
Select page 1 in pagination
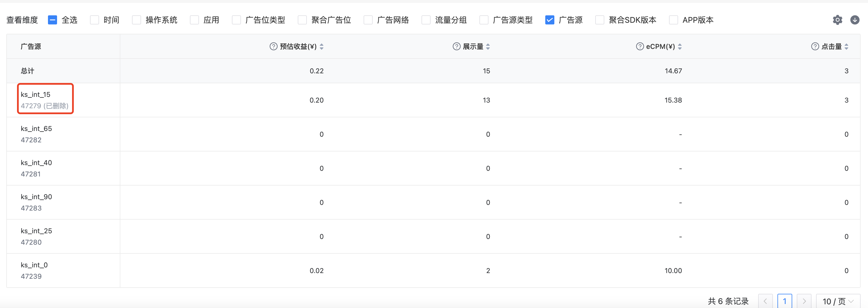coord(785,301)
